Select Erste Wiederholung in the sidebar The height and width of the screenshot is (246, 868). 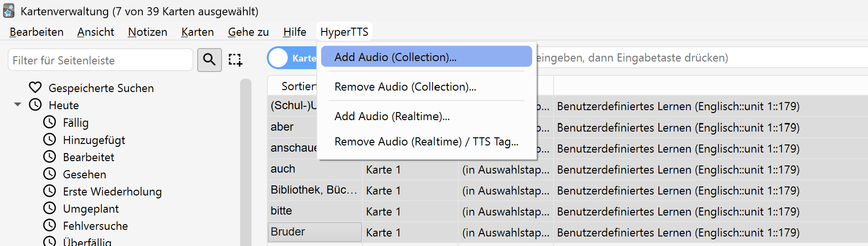(x=112, y=191)
